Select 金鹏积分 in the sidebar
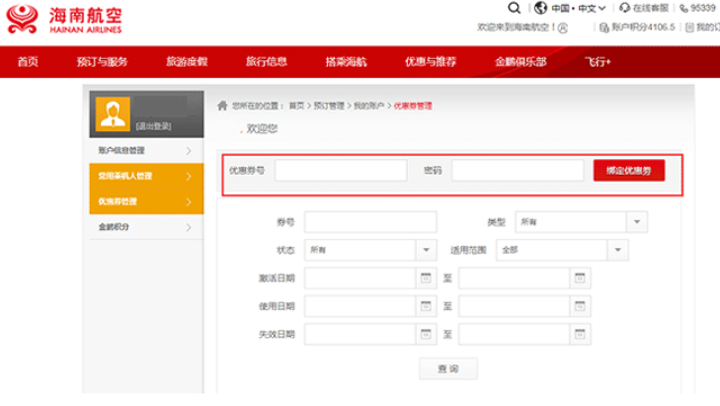 pyautogui.click(x=146, y=227)
